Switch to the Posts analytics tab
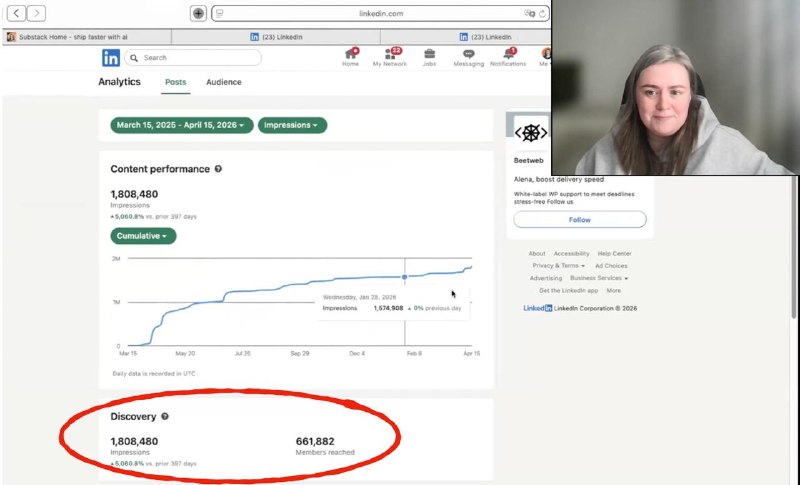 (x=176, y=82)
